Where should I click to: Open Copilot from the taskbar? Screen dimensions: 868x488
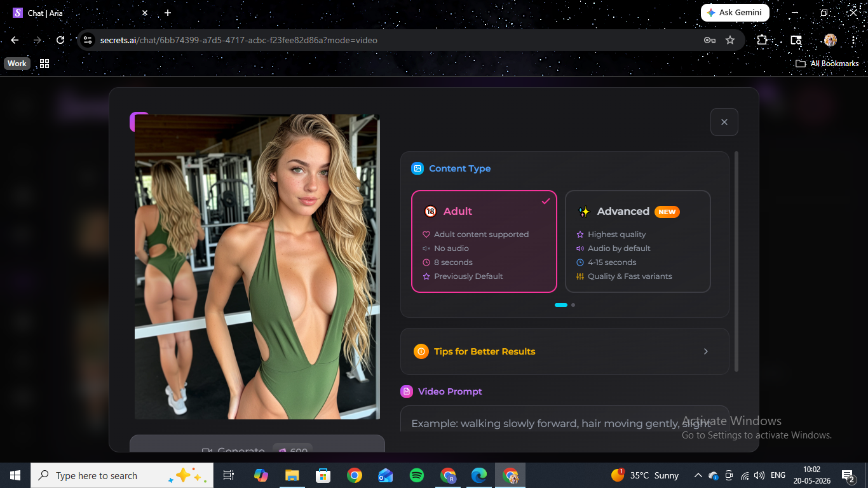point(261,475)
